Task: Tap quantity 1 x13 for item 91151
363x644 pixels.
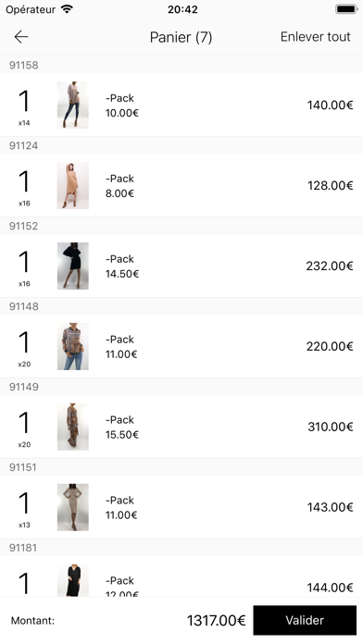Action: pos(24,510)
